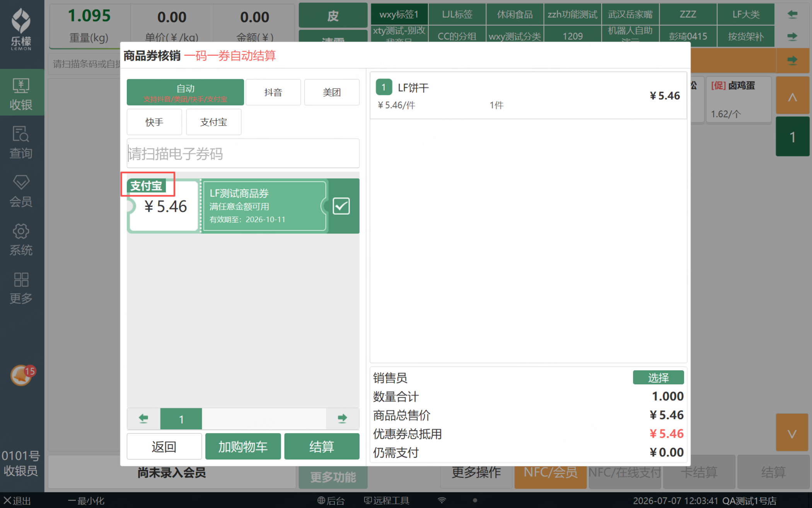Open the 1209 category tab
This screenshot has width=812, height=508.
[x=573, y=36]
